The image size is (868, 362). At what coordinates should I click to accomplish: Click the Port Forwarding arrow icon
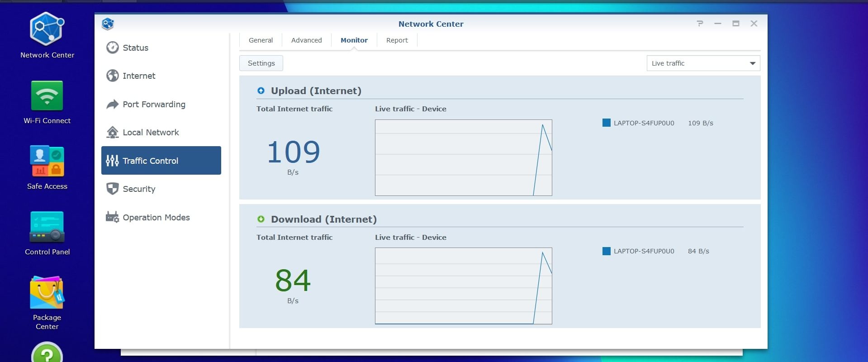tap(112, 104)
